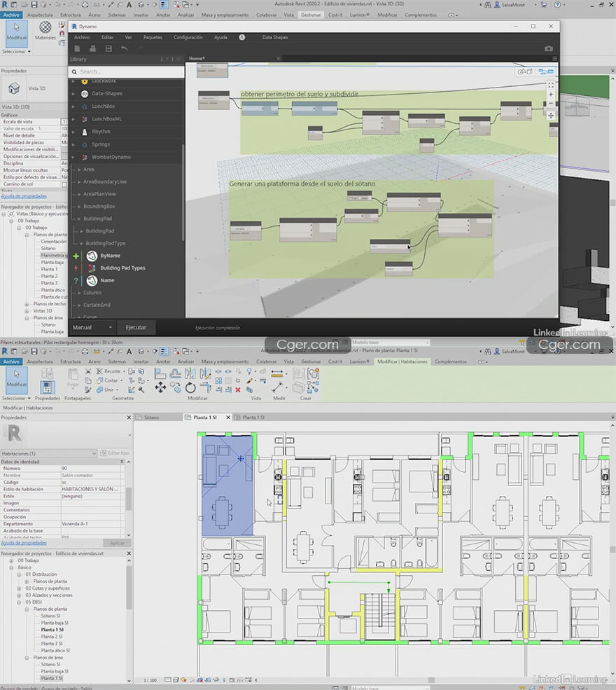Close the Planta 1 SI active view tab
The width and height of the screenshot is (616, 690).
[228, 418]
